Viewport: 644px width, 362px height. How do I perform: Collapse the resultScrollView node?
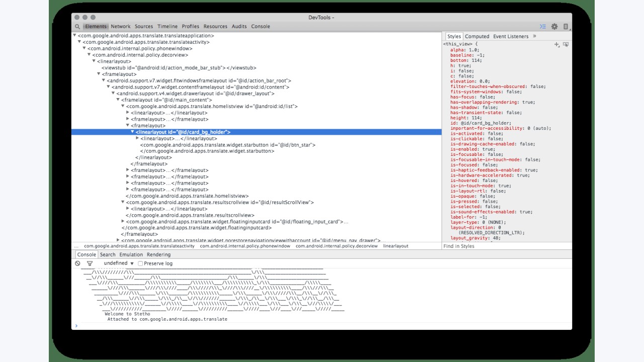coord(123,203)
